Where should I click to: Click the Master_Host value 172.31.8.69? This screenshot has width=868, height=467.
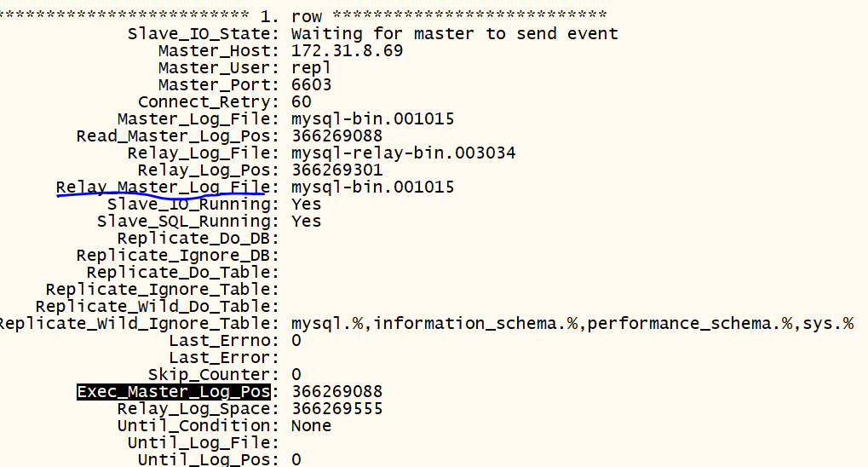[x=347, y=51]
